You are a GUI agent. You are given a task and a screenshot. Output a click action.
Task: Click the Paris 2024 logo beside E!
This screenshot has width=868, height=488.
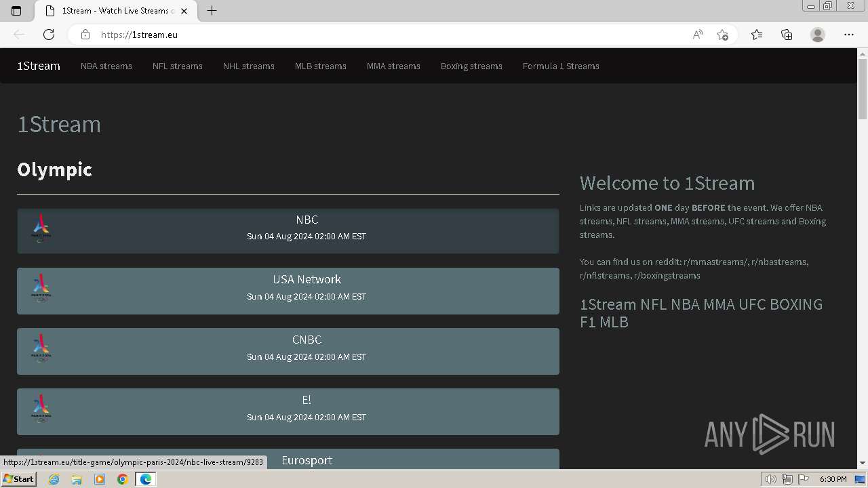(41, 409)
